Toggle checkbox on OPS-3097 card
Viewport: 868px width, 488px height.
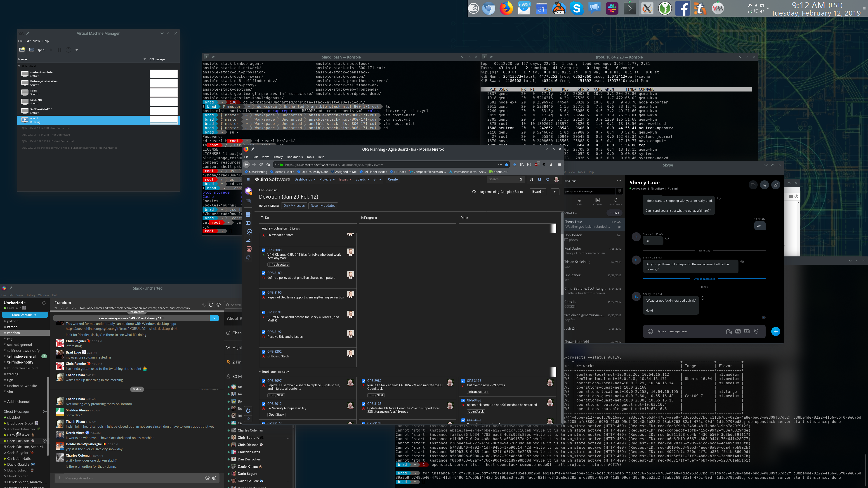tap(264, 381)
